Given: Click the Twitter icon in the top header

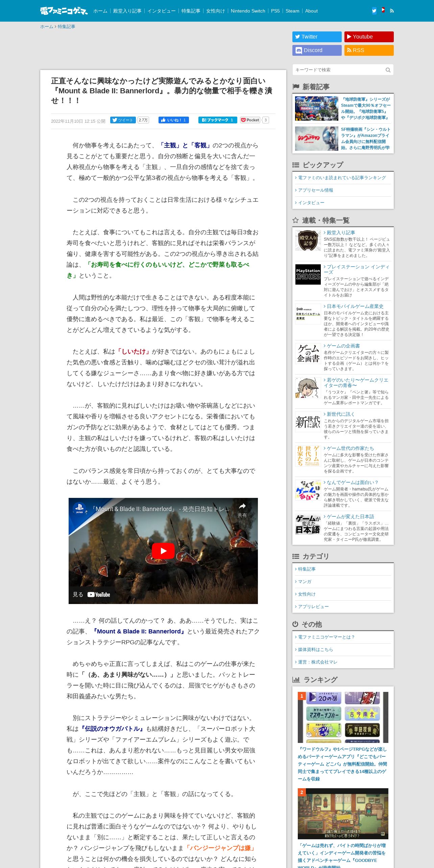Looking at the screenshot, I should (x=374, y=11).
